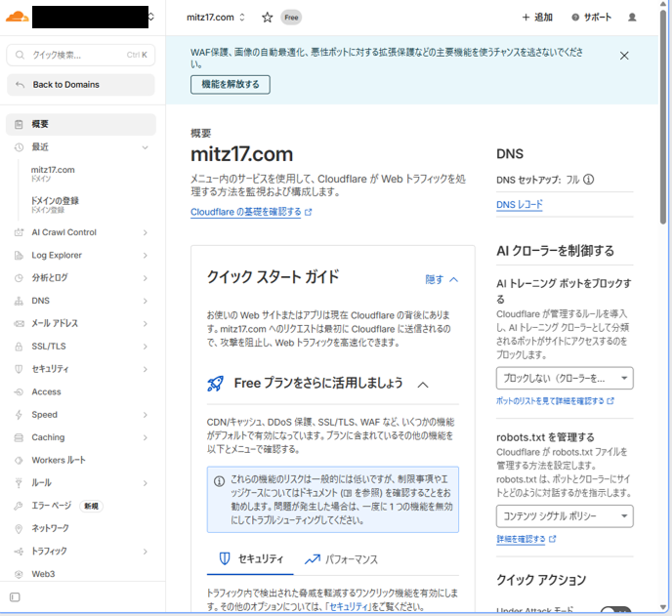Switch to the パフォーマンス tab
Viewport: 672px width, 616px height.
(341, 559)
